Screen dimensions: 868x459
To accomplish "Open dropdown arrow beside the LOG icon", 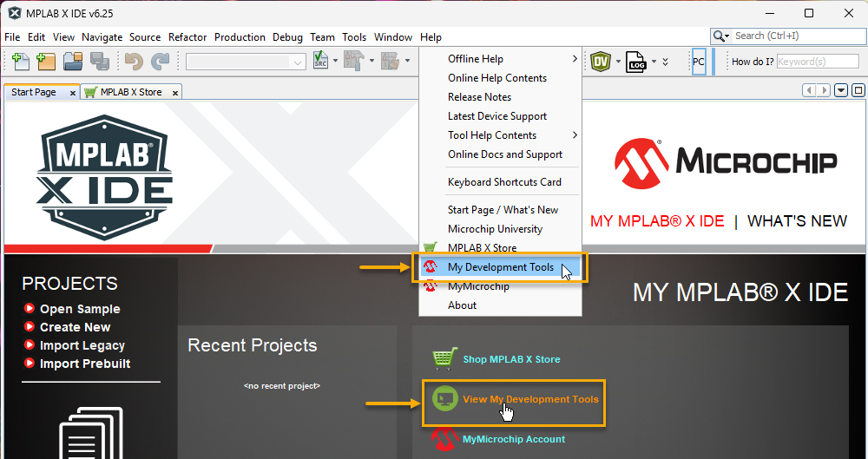I will coord(654,62).
